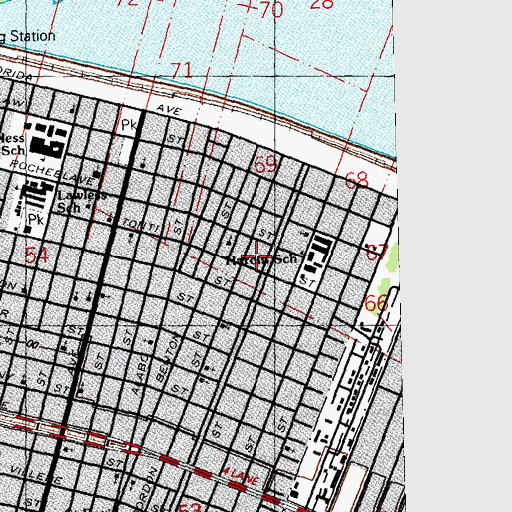The height and width of the screenshot is (512, 512).
Task: Click the red section number '68'
Action: (x=357, y=180)
